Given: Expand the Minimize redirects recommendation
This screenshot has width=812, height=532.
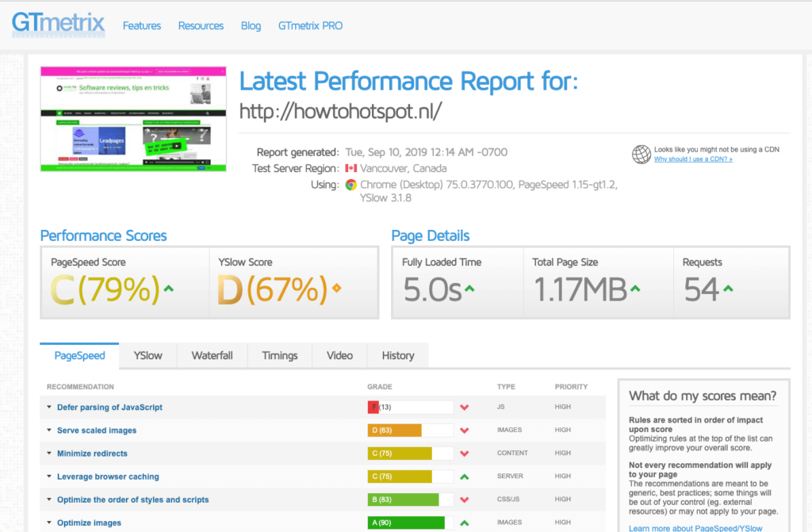Looking at the screenshot, I should coord(92,454).
